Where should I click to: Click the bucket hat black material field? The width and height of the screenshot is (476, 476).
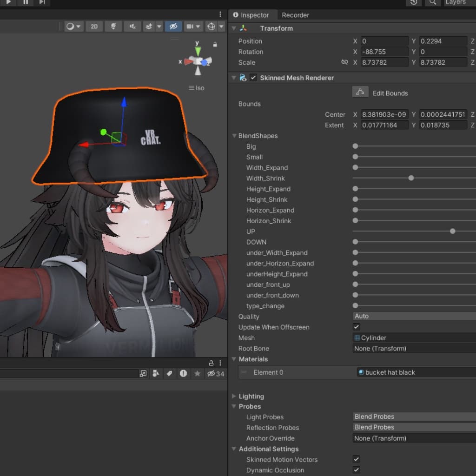(x=416, y=372)
